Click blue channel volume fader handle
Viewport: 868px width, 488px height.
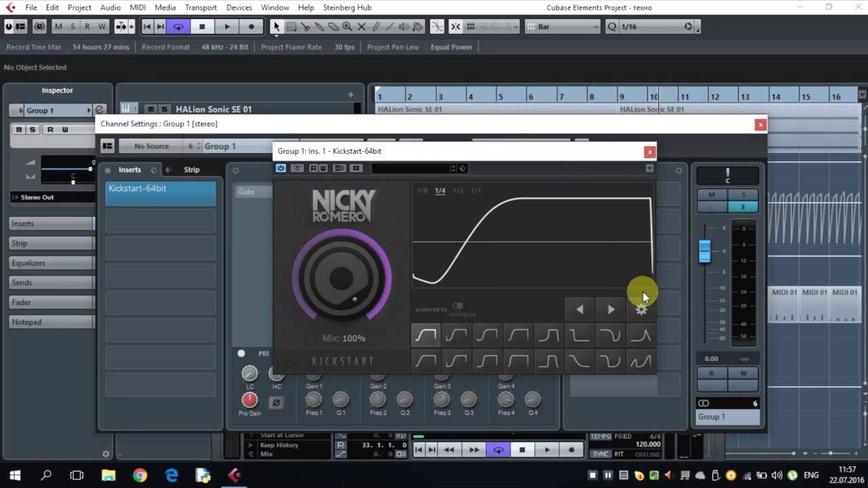point(705,251)
